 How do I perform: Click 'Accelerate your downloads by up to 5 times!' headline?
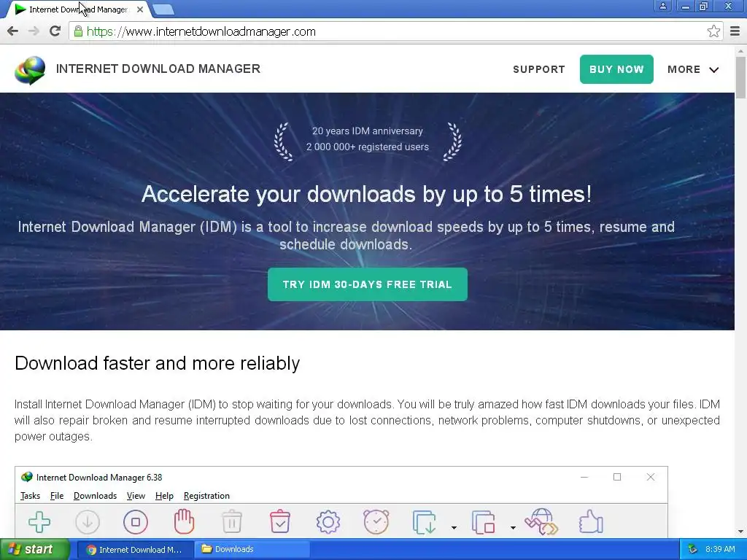pyautogui.click(x=367, y=194)
